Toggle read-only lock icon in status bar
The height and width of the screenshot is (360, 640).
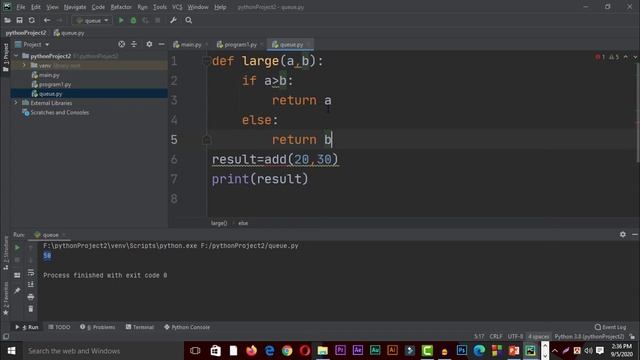(x=632, y=336)
